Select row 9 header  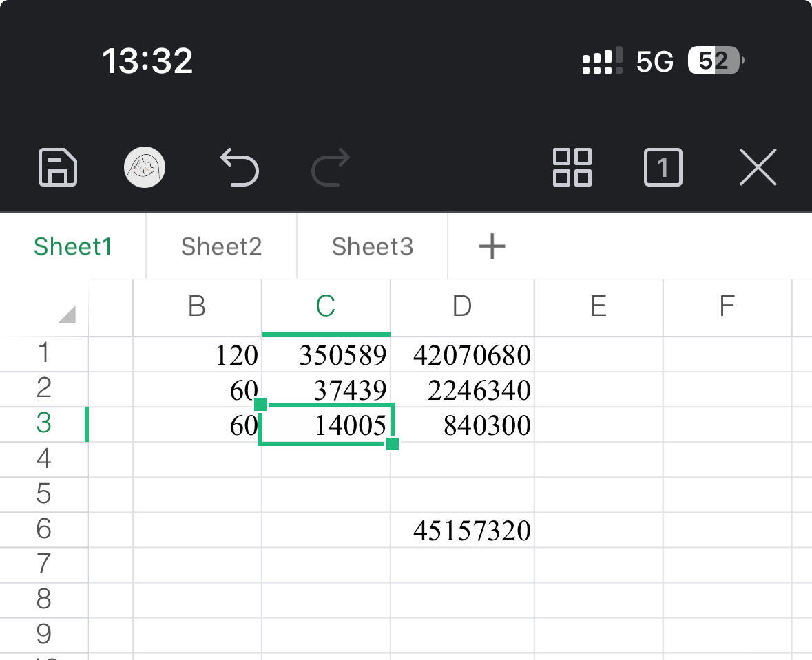44,635
